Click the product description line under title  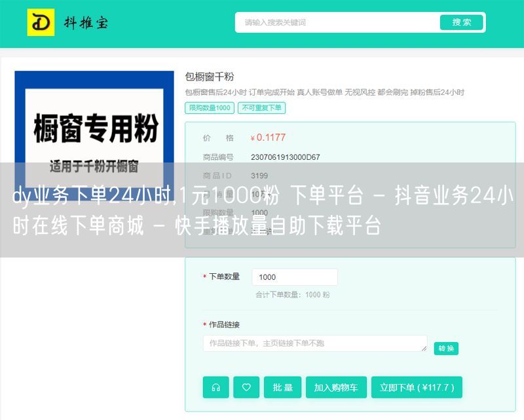324,92
